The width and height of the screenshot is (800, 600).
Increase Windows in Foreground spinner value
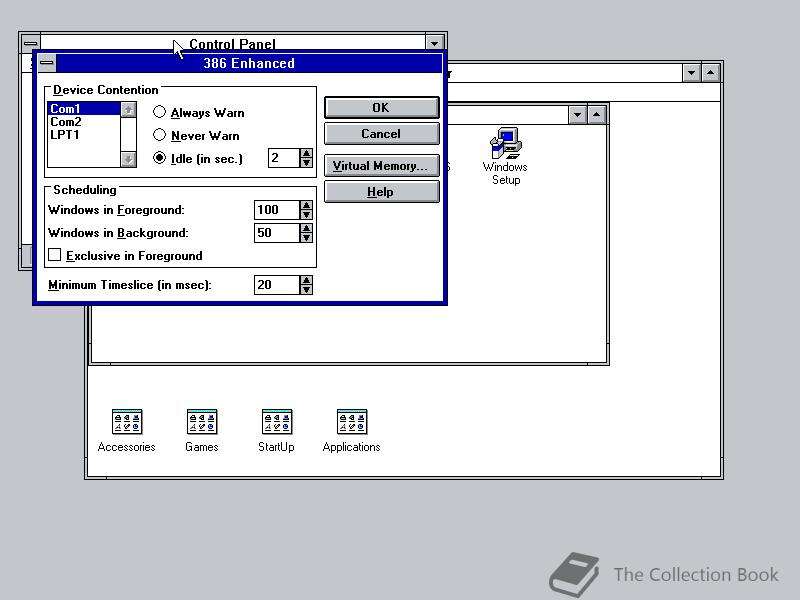pos(306,205)
